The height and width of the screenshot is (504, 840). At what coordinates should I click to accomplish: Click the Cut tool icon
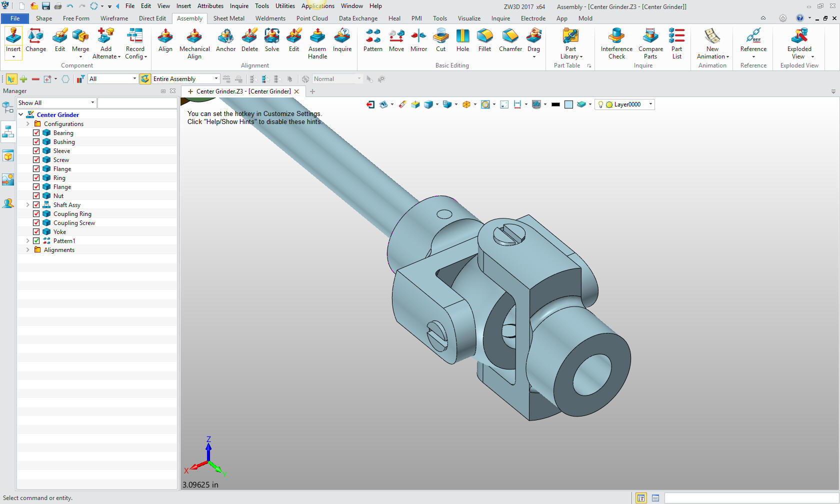click(440, 36)
